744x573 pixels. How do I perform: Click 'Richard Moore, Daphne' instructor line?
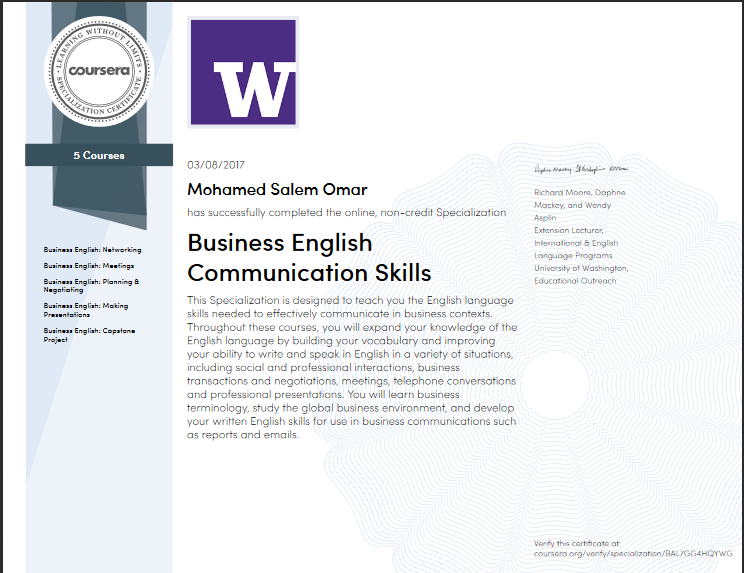pyautogui.click(x=580, y=192)
